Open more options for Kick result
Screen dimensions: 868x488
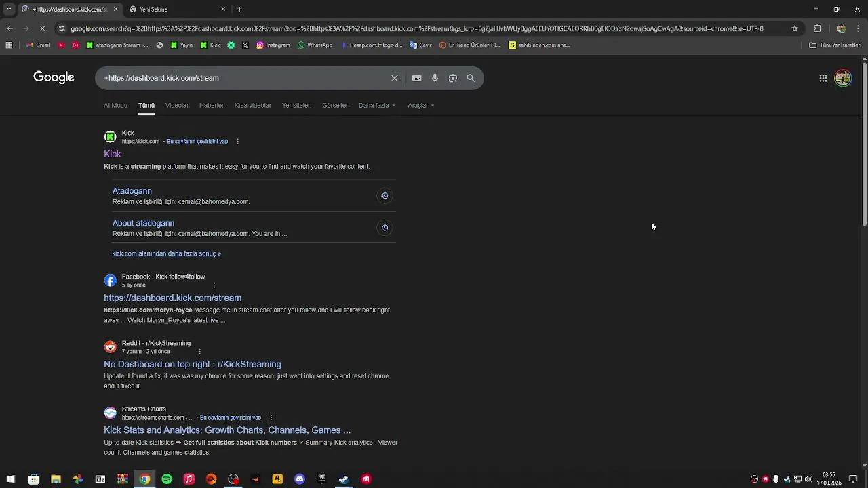coord(237,142)
